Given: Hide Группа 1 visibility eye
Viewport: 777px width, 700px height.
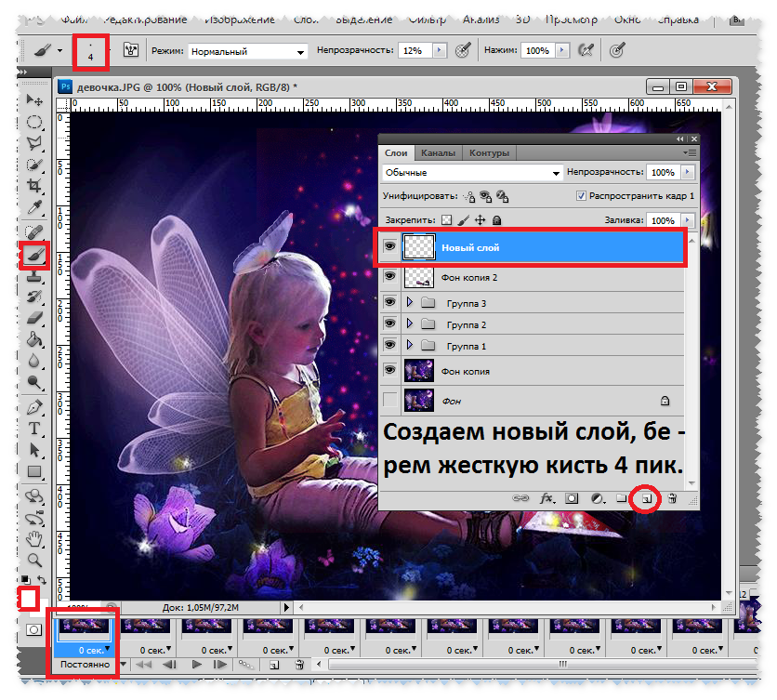Looking at the screenshot, I should tap(390, 345).
